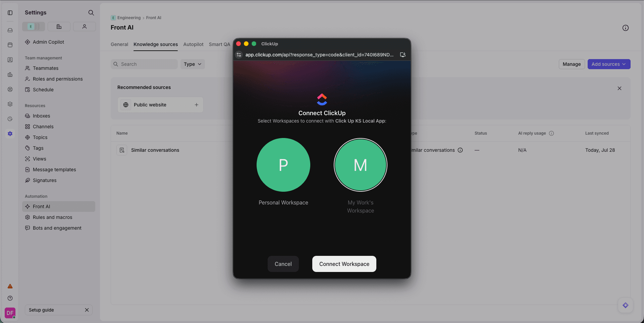The image size is (644, 323).
Task: Open the knowledge base layers icon in left rail
Action: coord(10,104)
